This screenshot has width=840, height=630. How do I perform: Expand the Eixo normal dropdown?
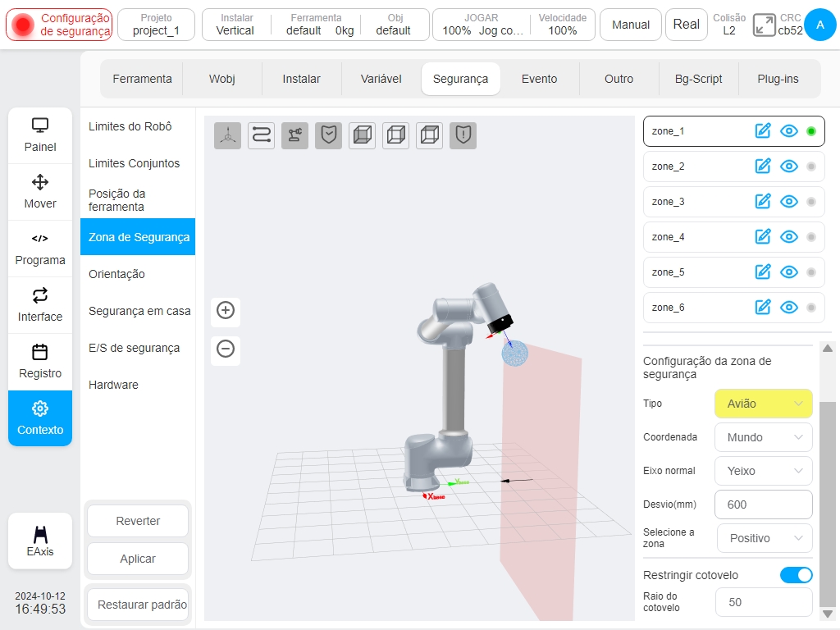[x=764, y=471]
